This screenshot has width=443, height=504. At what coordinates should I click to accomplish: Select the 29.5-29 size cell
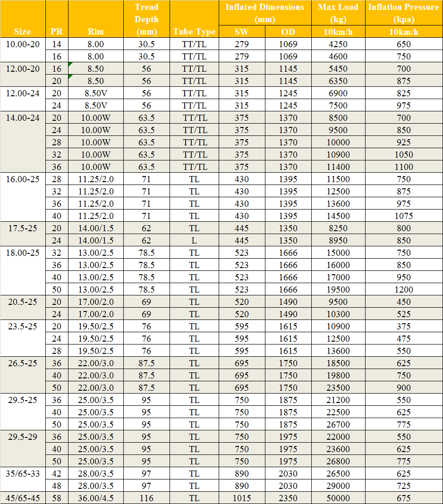click(23, 437)
